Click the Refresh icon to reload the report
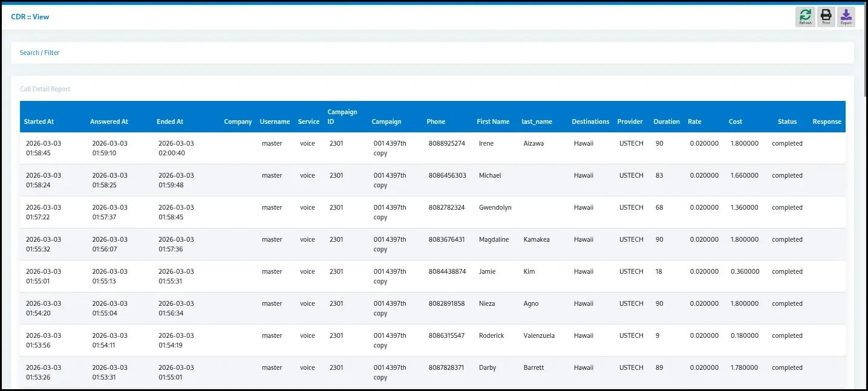The width and height of the screenshot is (868, 391). point(804,16)
